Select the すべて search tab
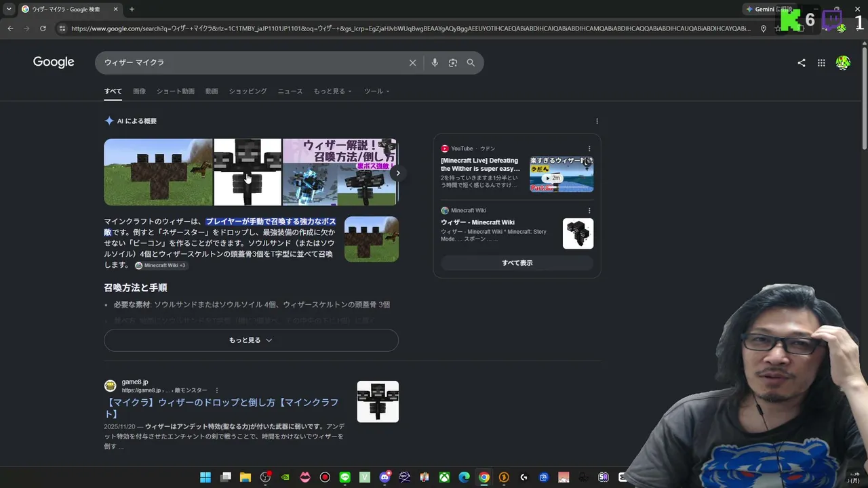 pos(113,91)
